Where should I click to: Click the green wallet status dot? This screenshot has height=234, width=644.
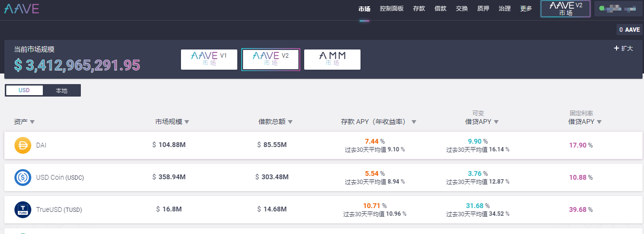(x=602, y=9)
